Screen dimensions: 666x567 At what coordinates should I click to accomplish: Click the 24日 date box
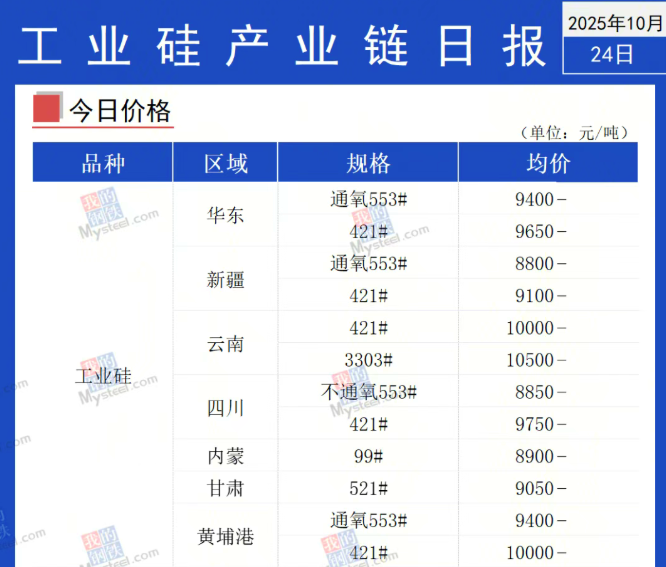[x=614, y=55]
